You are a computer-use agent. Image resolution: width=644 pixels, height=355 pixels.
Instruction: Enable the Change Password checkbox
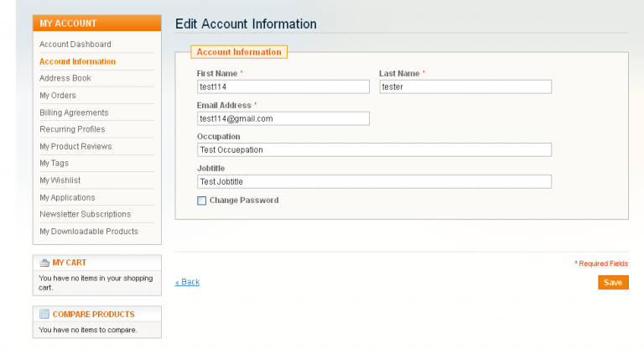(201, 201)
